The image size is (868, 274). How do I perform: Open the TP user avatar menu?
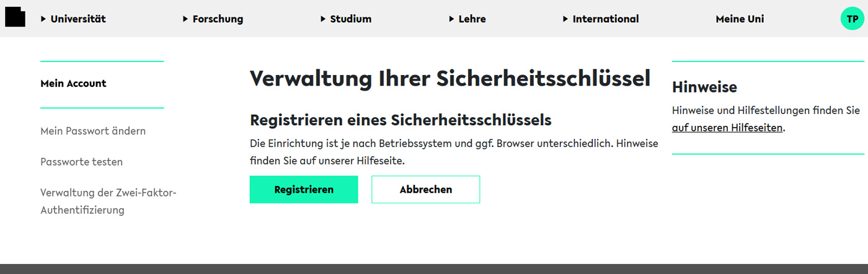(x=852, y=19)
